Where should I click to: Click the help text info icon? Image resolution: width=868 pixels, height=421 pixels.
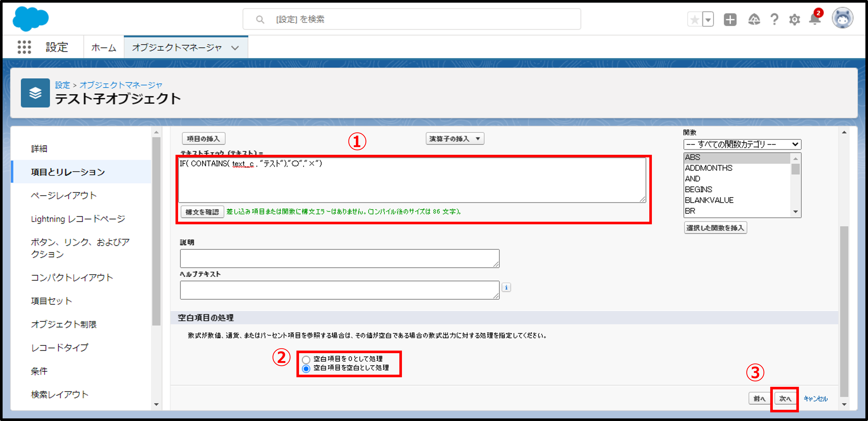click(x=506, y=288)
